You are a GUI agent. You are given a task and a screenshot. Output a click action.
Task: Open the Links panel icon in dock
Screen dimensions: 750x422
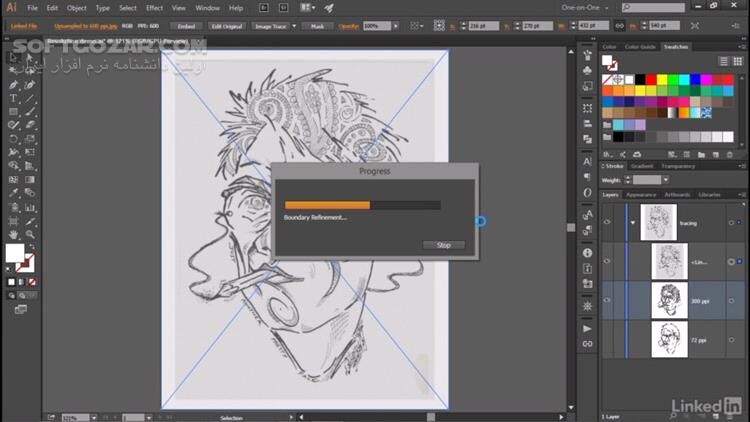click(x=587, y=344)
